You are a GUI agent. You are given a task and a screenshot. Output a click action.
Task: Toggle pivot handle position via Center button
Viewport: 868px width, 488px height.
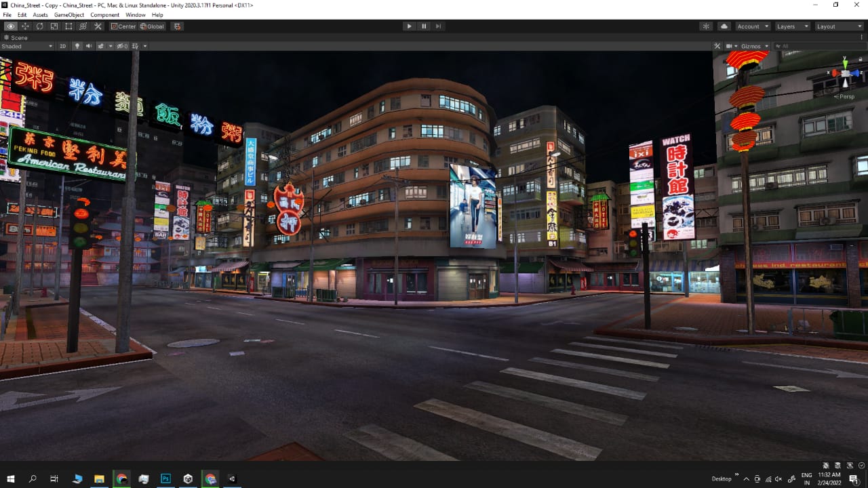(x=123, y=26)
